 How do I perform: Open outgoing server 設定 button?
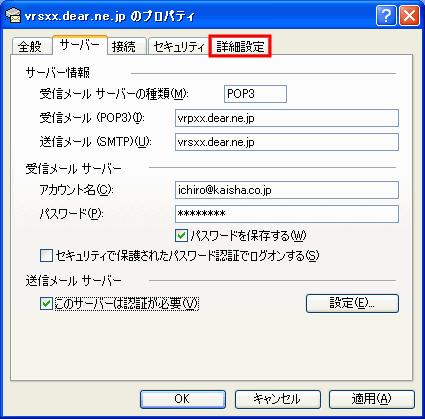click(x=352, y=303)
